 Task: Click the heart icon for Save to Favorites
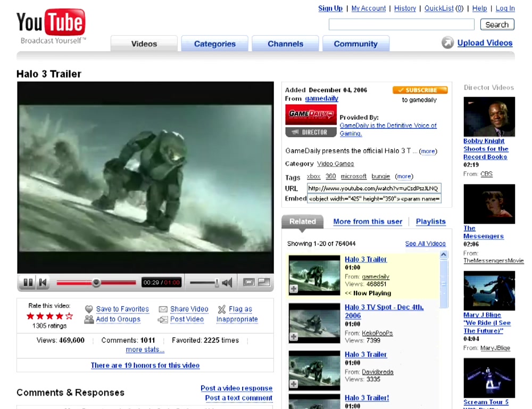coord(89,309)
